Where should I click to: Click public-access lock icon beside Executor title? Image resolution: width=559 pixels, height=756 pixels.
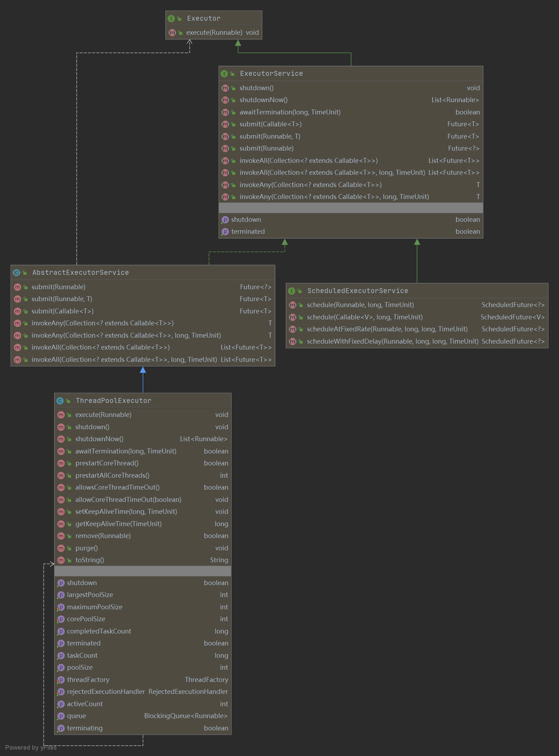tap(179, 19)
